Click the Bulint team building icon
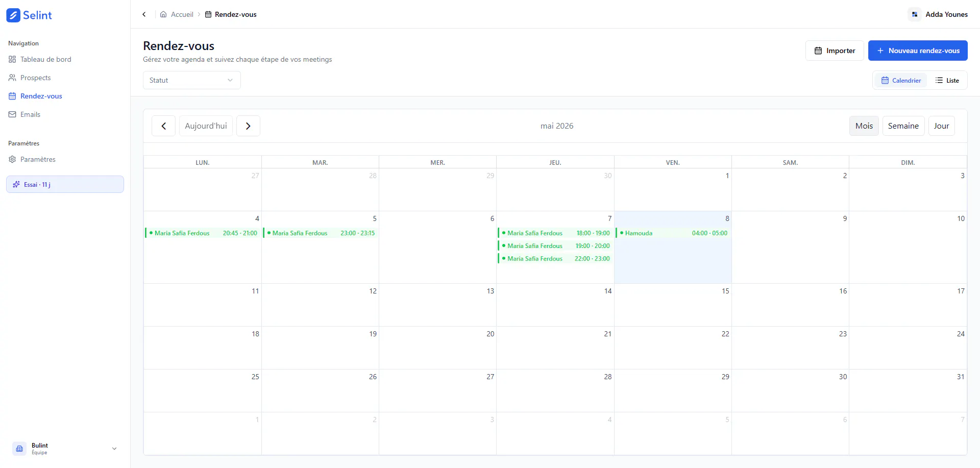Screen dimensions: 980x468 [x=19, y=449]
